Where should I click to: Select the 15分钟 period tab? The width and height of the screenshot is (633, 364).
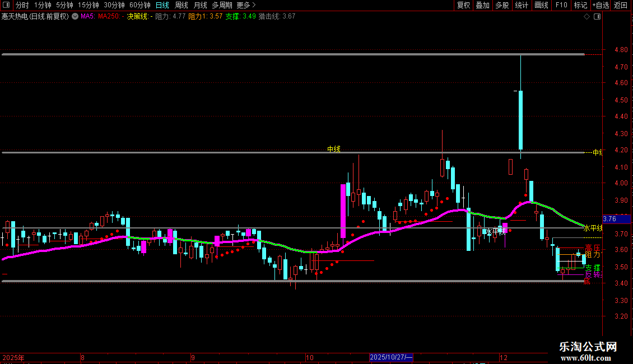[x=89, y=5]
